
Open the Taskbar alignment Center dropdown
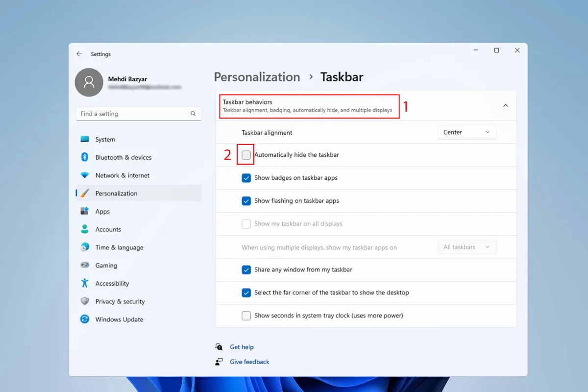coord(466,132)
